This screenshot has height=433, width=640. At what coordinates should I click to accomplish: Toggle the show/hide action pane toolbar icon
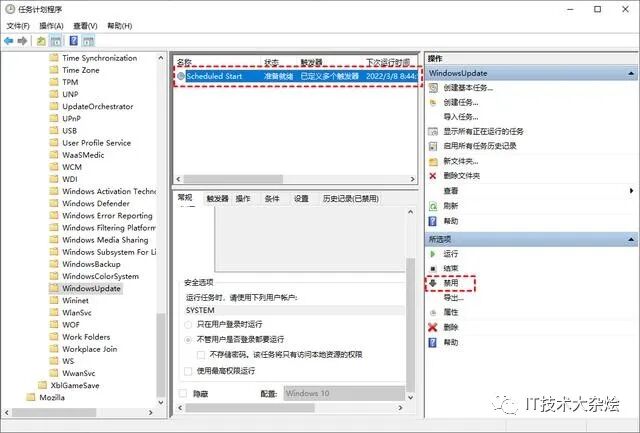tap(88, 41)
